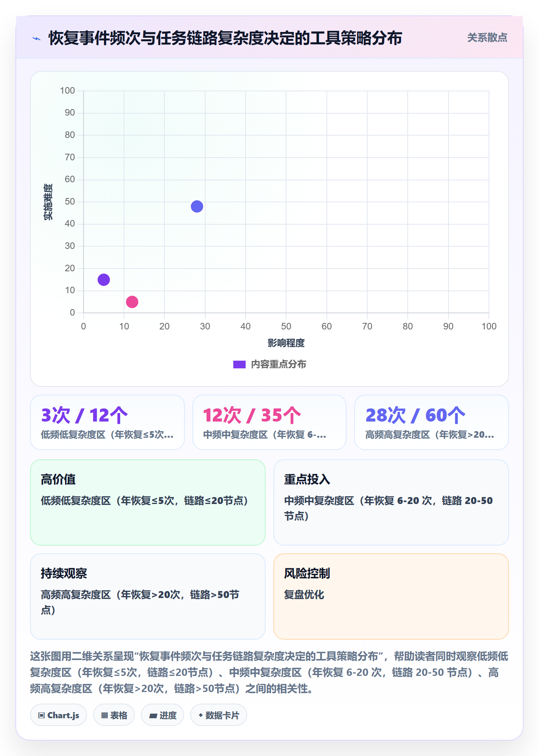539x756 pixels.
Task: Open the 重点投入 quadrant card
Action: click(391, 502)
